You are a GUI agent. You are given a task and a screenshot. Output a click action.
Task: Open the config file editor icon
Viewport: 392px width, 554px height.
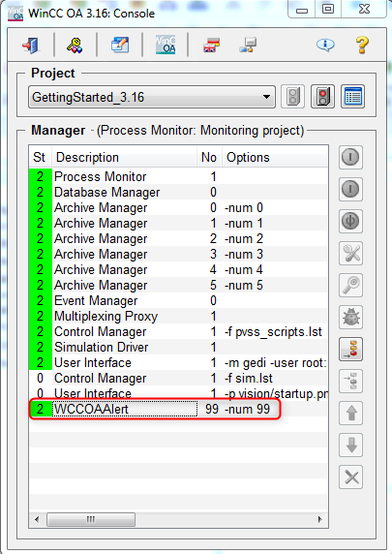(x=120, y=45)
